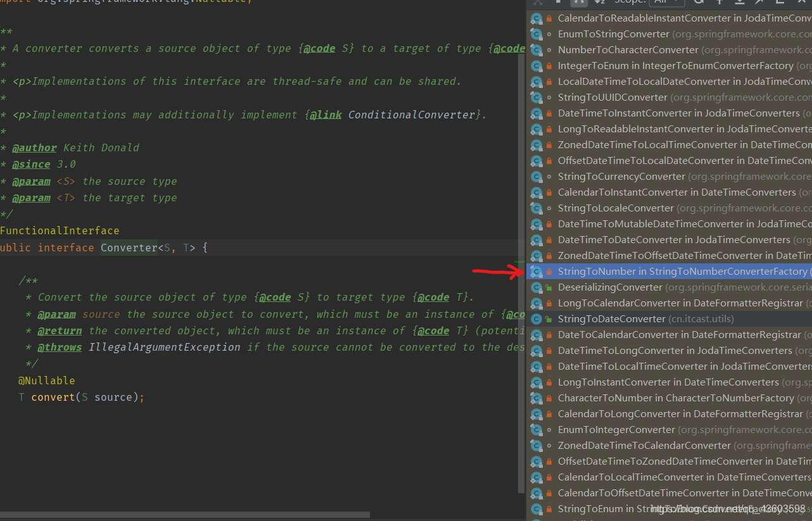
Task: Click the FunctionalInterface annotation text
Action: pyautogui.click(x=60, y=230)
